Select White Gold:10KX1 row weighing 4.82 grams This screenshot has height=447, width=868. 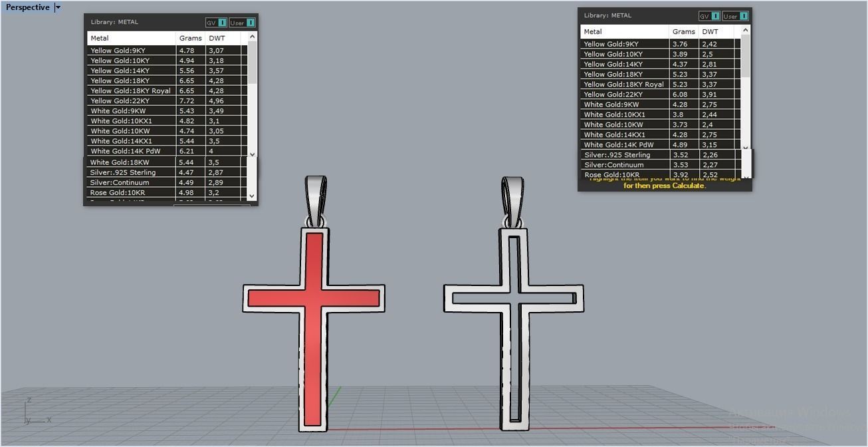[x=167, y=121]
